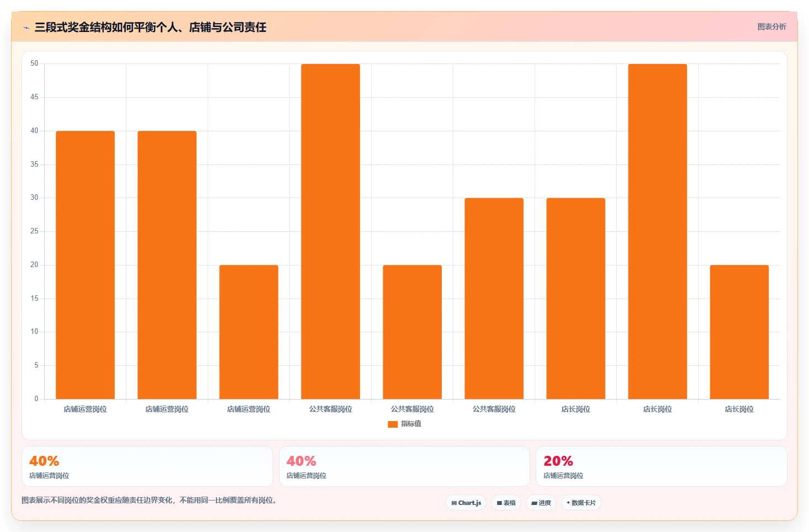Select the 店铺运营岗位 bar with value 20

pos(248,332)
